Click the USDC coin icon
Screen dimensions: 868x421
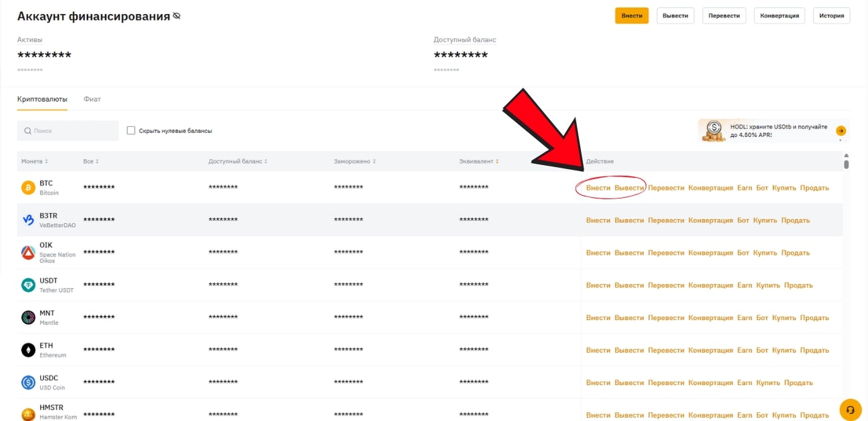(x=28, y=383)
